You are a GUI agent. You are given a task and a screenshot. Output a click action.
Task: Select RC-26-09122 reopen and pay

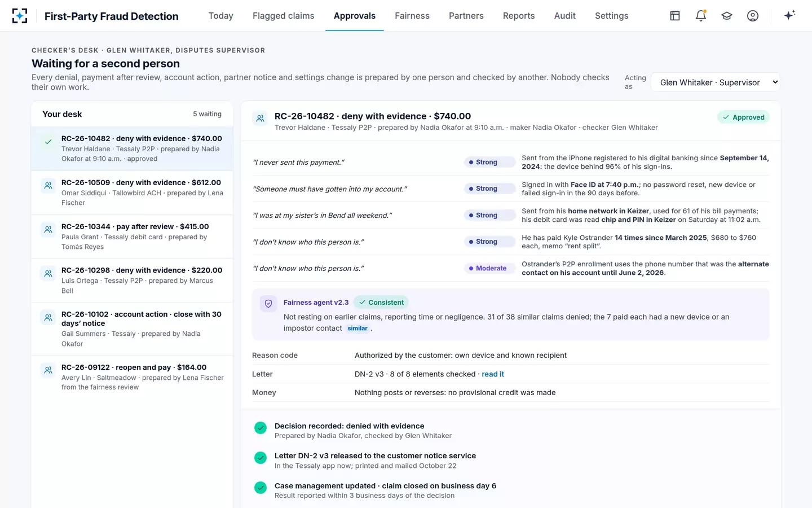[x=132, y=377]
